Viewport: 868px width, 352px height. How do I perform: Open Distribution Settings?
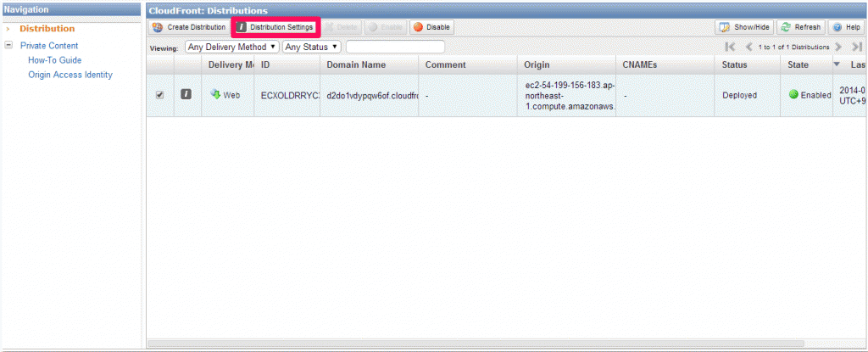click(275, 27)
